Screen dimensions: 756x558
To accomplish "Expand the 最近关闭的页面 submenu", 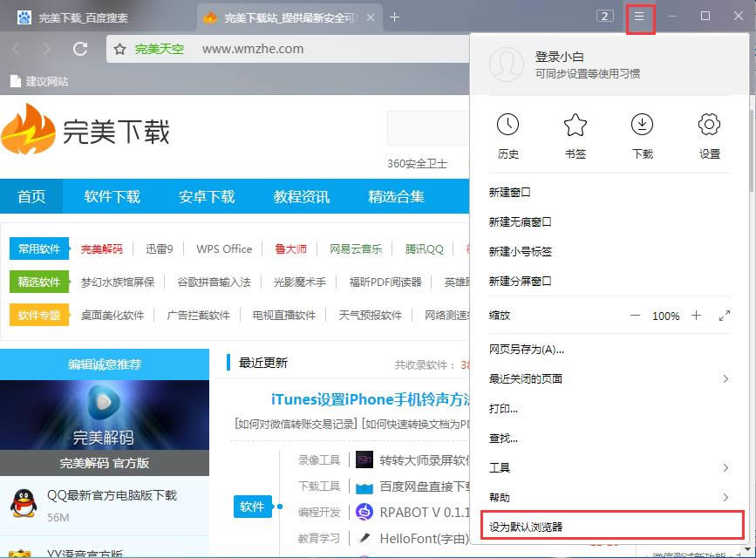I will coord(725,378).
